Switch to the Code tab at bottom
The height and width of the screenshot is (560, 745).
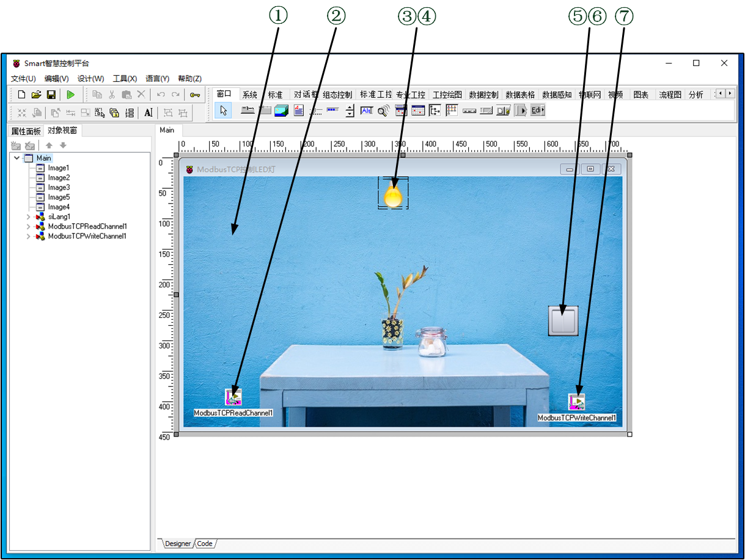[x=205, y=543]
